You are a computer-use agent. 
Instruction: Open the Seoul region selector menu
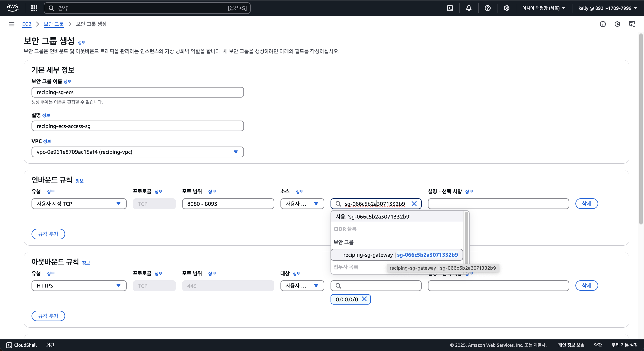[x=543, y=8]
